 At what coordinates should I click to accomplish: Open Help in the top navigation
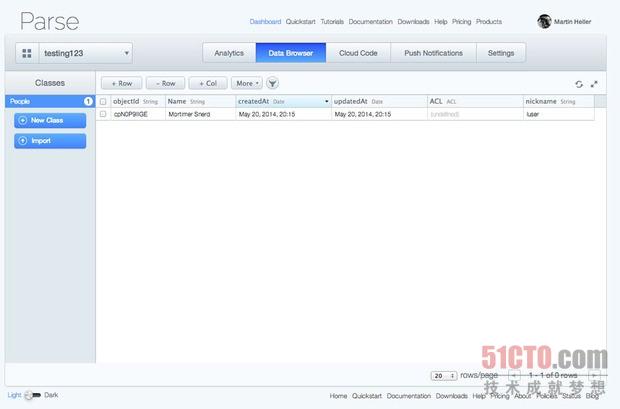coord(440,22)
